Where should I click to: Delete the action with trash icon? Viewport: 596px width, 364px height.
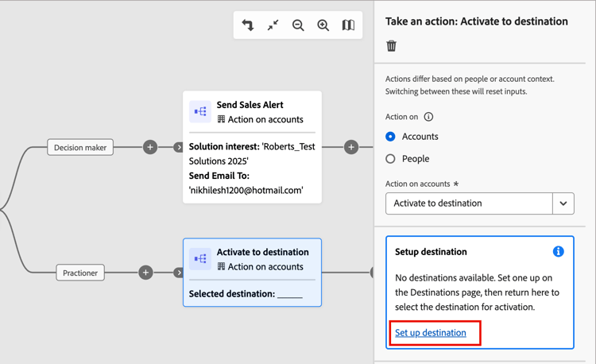pos(391,46)
